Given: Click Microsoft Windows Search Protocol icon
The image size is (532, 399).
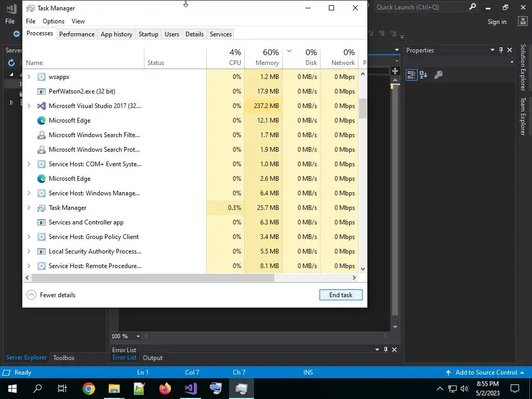Looking at the screenshot, I should 42,150.
